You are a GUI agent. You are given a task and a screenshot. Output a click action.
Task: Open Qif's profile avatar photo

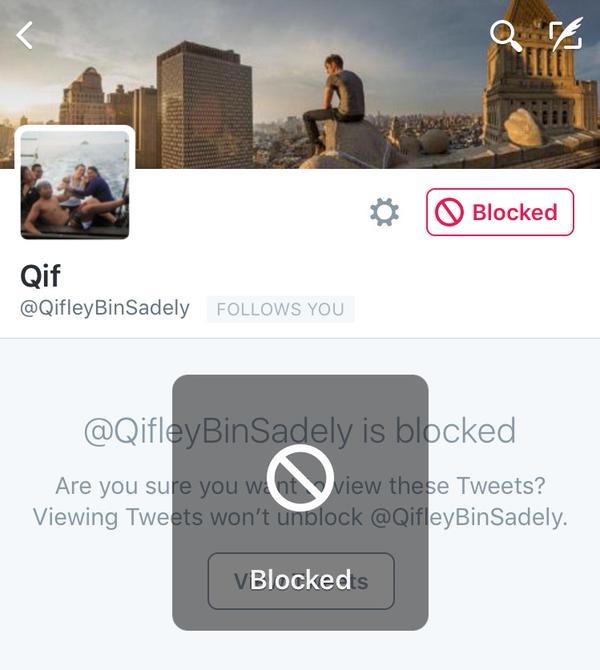tap(75, 185)
